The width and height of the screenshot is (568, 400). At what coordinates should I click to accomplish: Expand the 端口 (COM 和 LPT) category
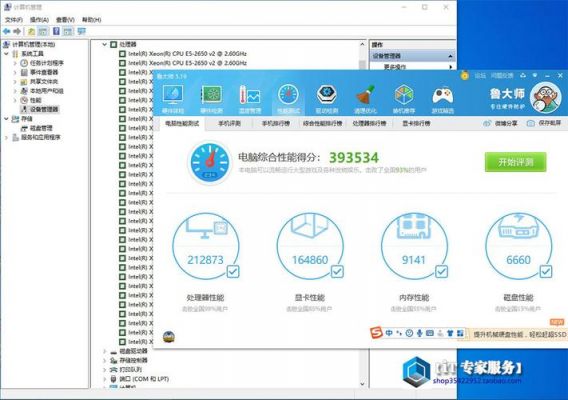[104, 379]
